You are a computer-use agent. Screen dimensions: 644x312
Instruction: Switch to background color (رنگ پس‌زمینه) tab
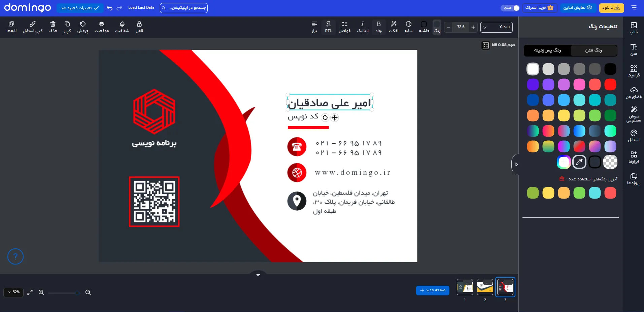(547, 50)
